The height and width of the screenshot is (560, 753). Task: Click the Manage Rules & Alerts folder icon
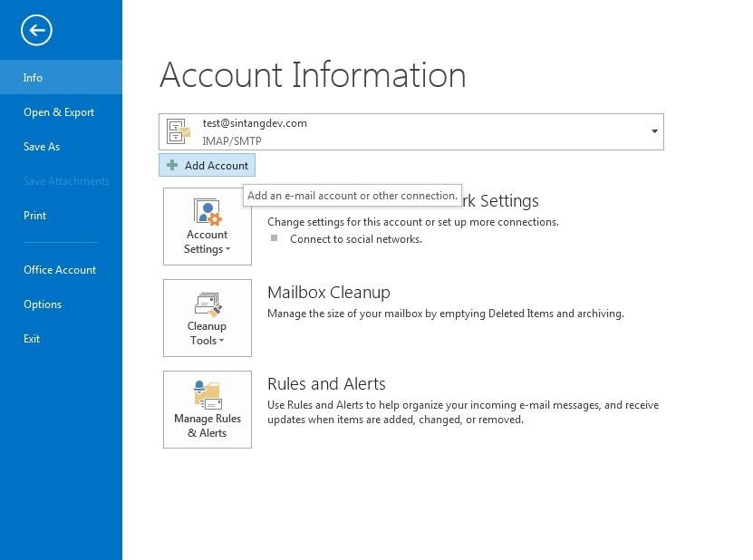(208, 395)
